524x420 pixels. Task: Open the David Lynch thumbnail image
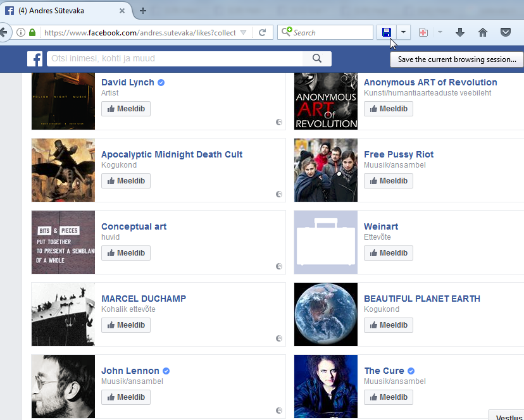[x=63, y=101]
